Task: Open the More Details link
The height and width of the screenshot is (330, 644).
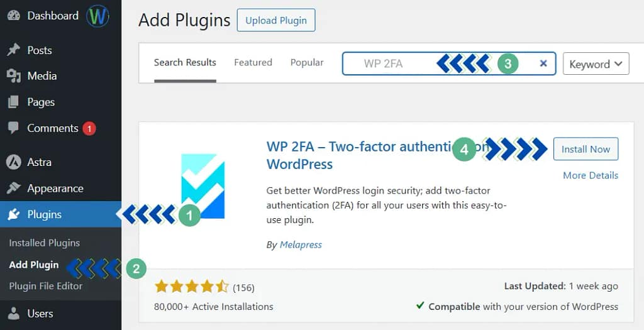Action: (590, 175)
